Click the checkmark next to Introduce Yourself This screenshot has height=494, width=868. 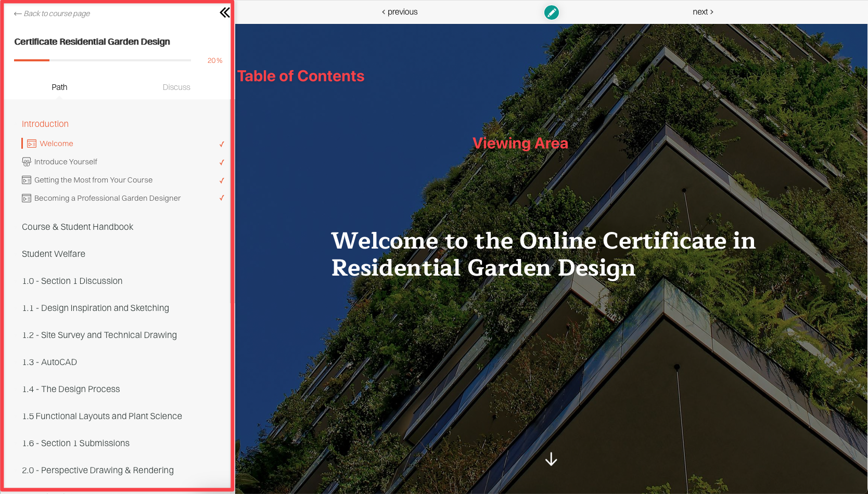[x=222, y=162]
